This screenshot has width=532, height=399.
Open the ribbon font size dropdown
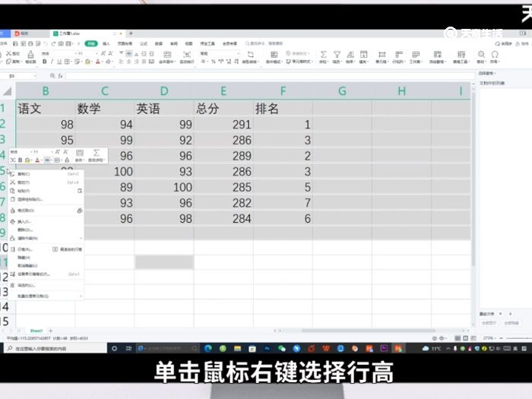pos(97,54)
